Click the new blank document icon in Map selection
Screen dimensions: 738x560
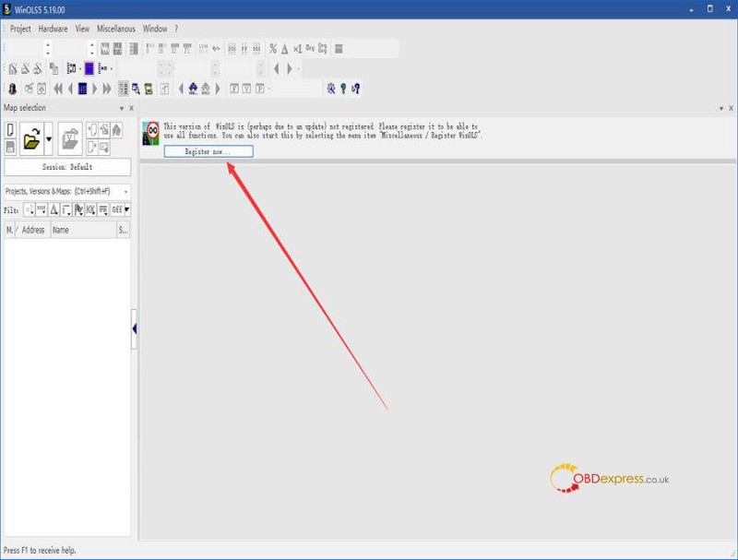10,130
